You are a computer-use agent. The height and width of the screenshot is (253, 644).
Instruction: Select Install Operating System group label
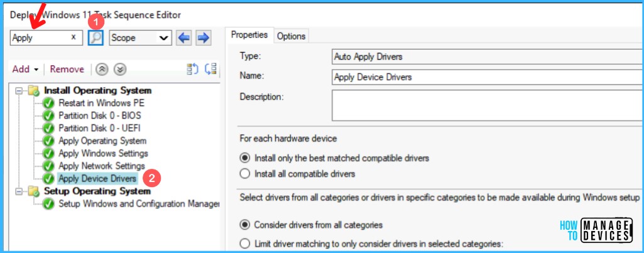point(98,90)
